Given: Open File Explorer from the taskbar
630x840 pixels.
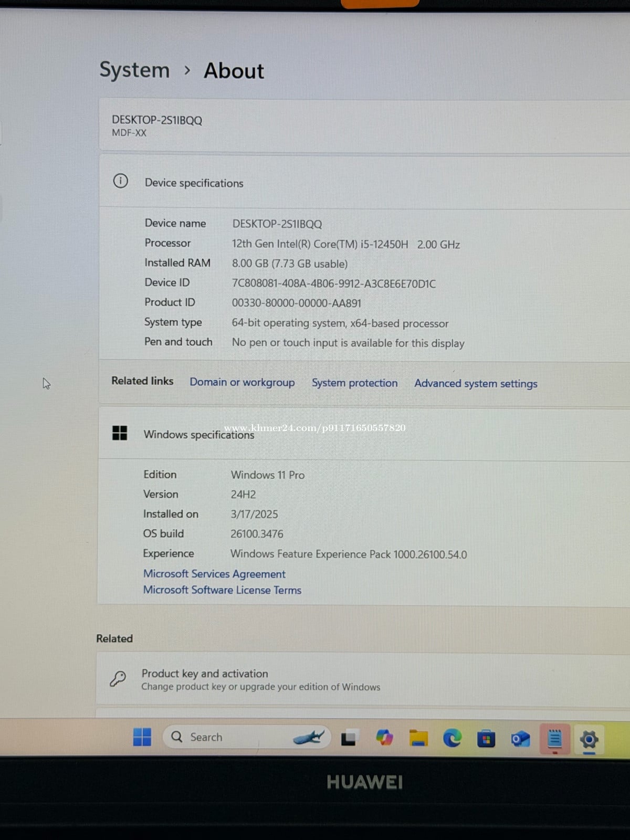Looking at the screenshot, I should coord(418,738).
